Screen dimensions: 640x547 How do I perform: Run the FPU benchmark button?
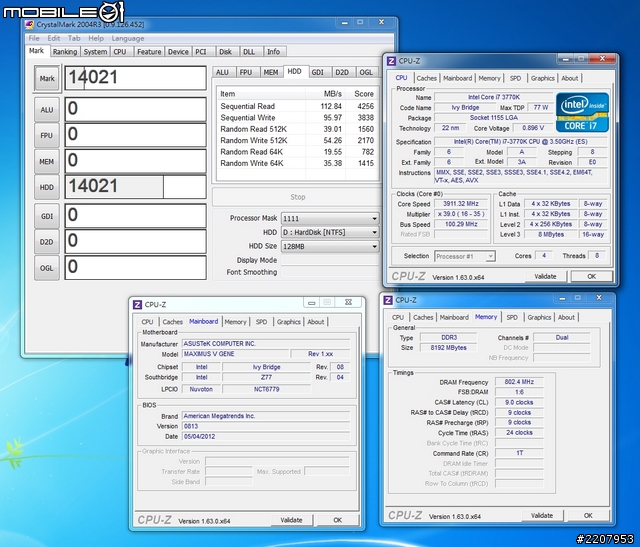[47, 136]
